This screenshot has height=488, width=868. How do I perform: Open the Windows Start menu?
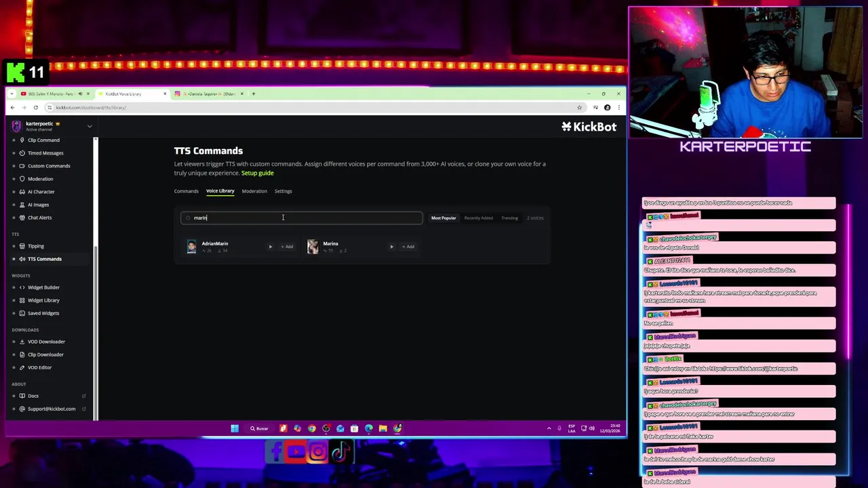coord(235,428)
